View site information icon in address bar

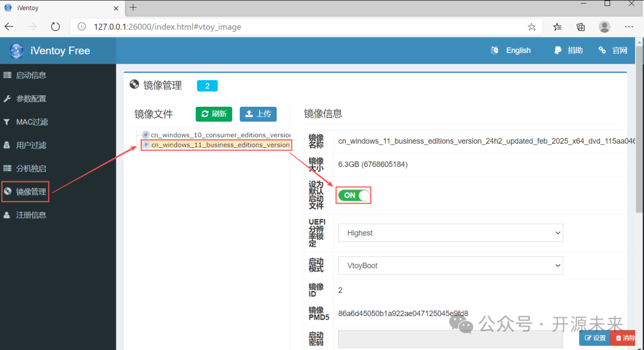point(82,27)
